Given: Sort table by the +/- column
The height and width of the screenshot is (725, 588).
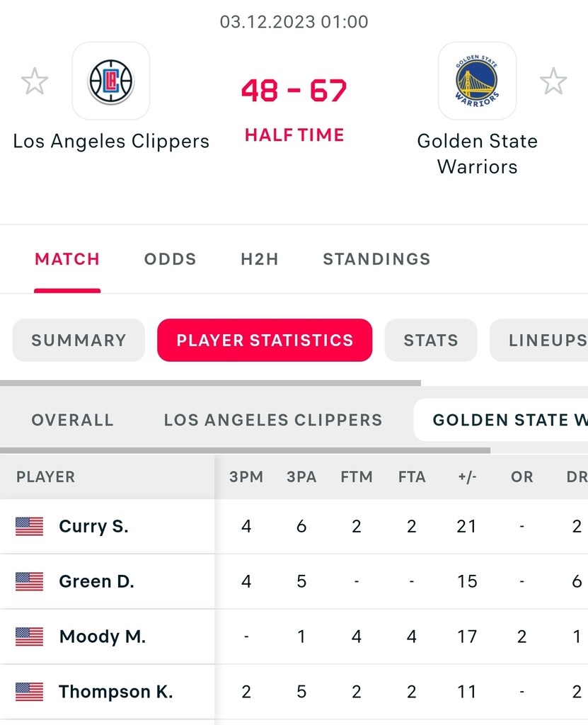Looking at the screenshot, I should 467,477.
